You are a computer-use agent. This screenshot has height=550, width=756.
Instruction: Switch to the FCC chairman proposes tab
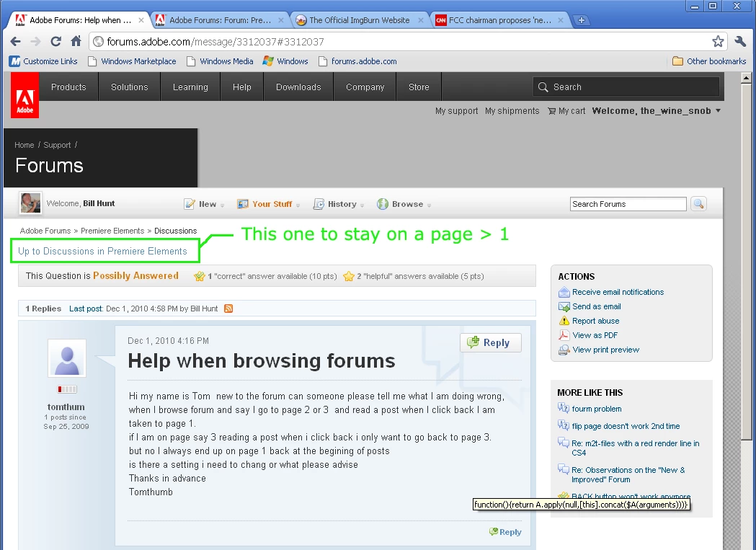click(499, 20)
